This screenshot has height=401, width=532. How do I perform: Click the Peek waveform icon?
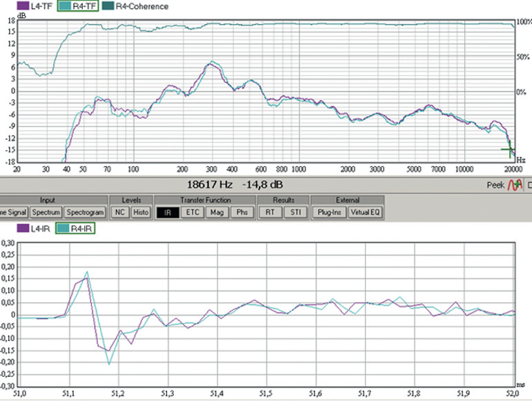point(515,185)
